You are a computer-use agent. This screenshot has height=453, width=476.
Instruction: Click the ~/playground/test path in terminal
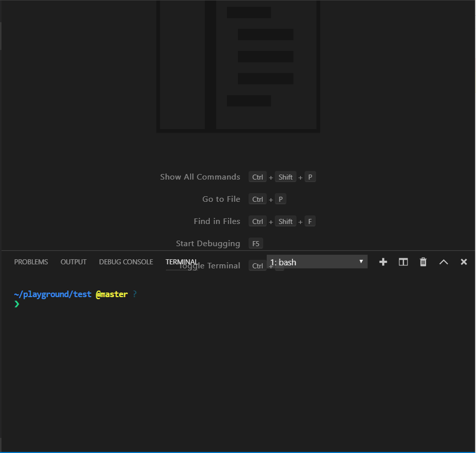pyautogui.click(x=52, y=294)
